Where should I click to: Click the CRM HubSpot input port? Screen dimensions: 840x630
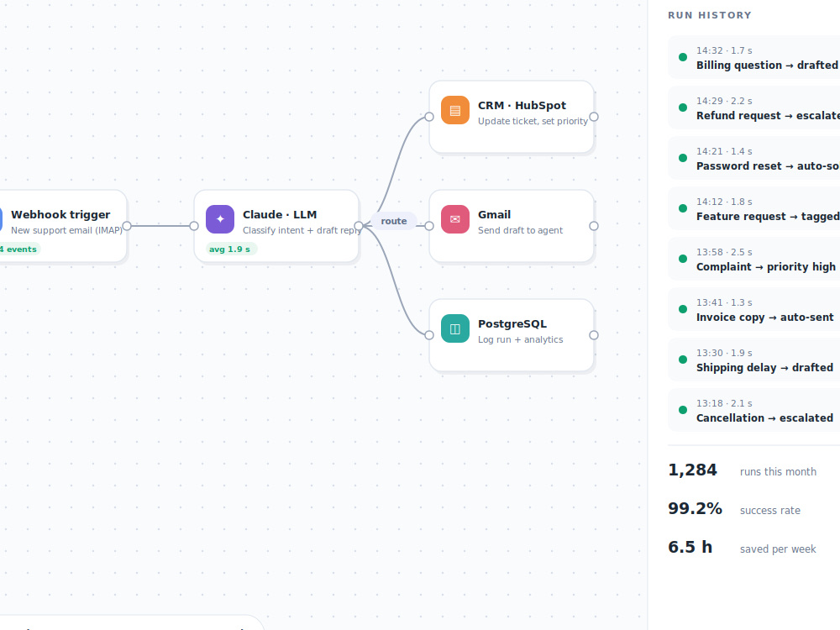click(x=429, y=117)
